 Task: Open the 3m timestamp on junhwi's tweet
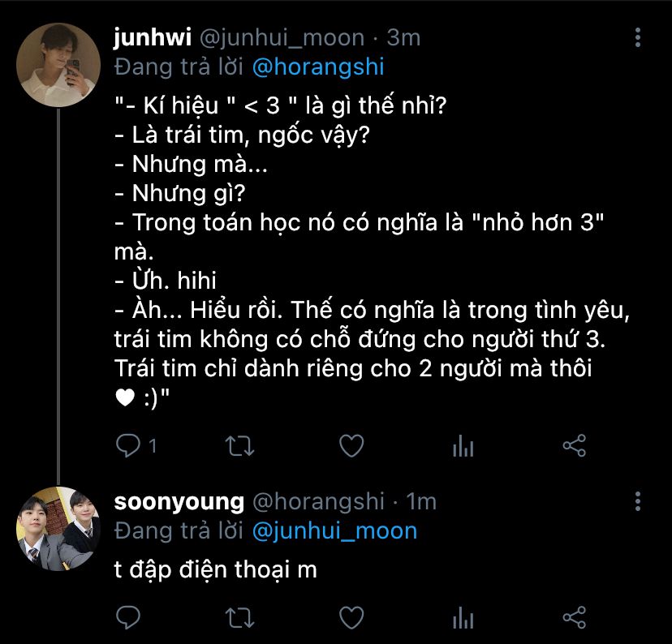click(x=403, y=37)
